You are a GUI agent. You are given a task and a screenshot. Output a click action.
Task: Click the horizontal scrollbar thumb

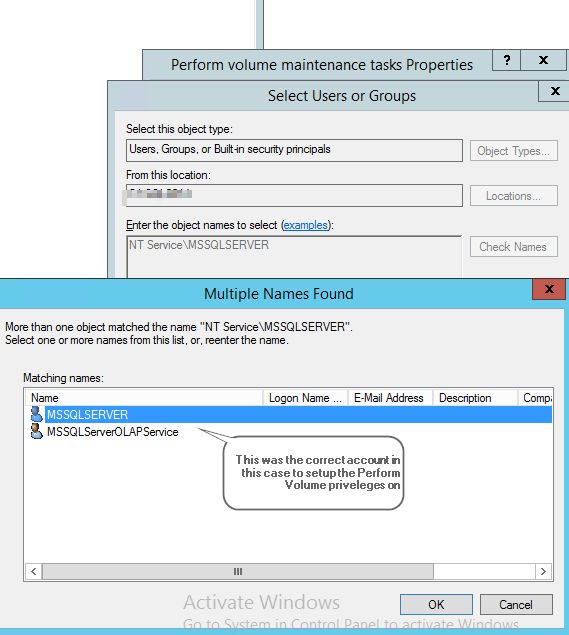pos(238,571)
